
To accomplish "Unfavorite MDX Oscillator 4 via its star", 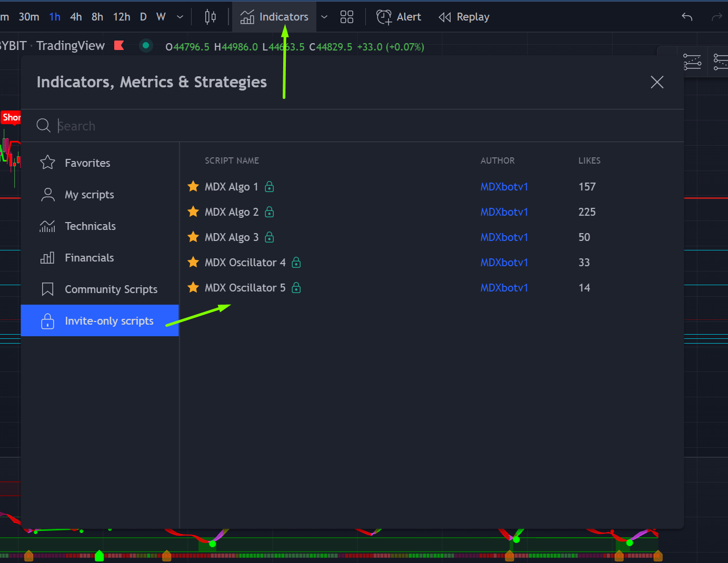I will tap(193, 262).
